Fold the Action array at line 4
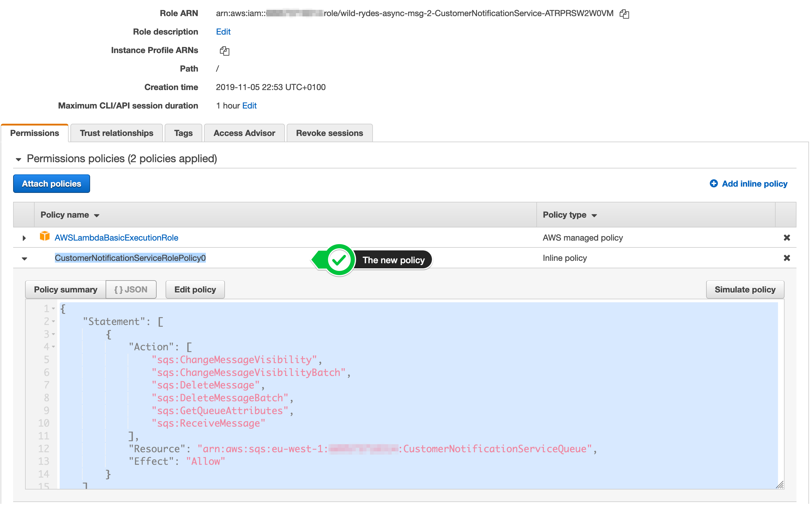The width and height of the screenshot is (812, 505). (x=53, y=347)
